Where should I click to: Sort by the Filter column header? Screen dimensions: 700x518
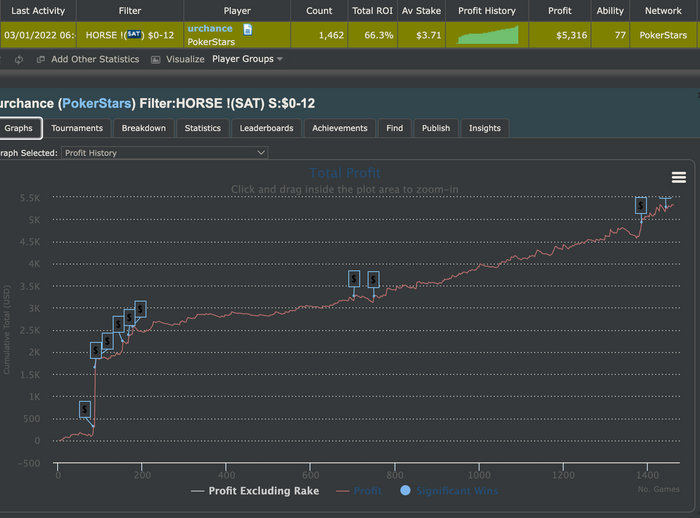130,11
